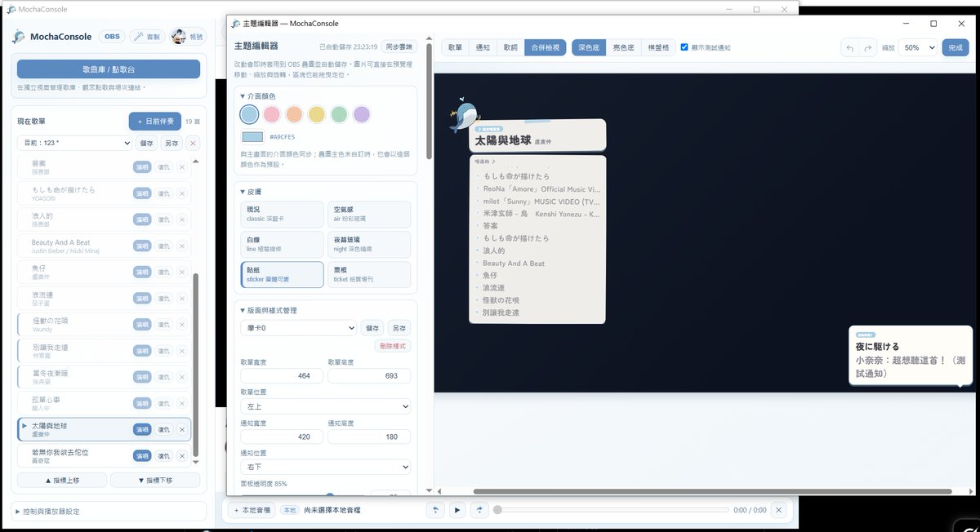Open the user avatar account button
This screenshot has width=980, height=532.
click(189, 36)
